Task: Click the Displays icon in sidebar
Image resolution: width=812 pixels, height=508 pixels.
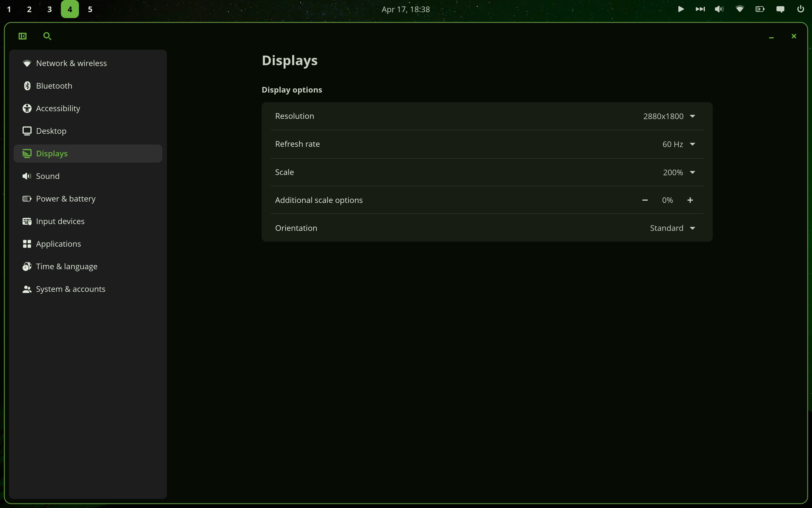Action: point(27,154)
